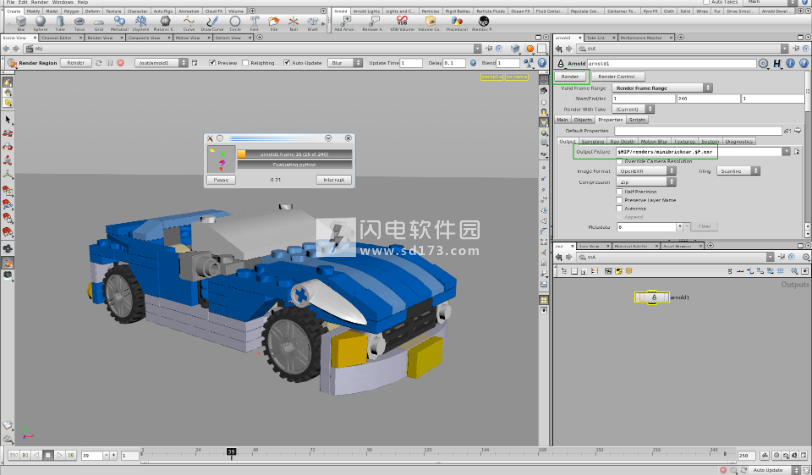This screenshot has width=812, height=475.
Task: Switch to the Objects parameter tab
Action: click(583, 120)
